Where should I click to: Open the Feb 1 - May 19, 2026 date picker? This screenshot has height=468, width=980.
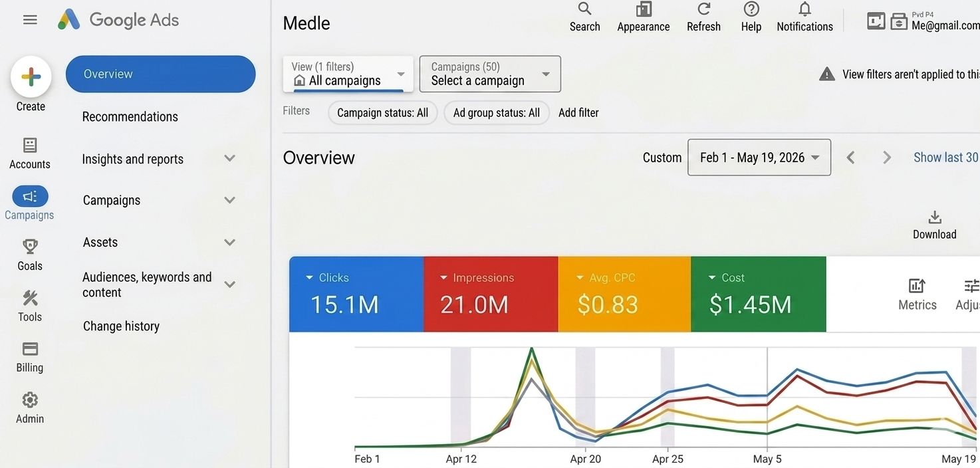[759, 158]
